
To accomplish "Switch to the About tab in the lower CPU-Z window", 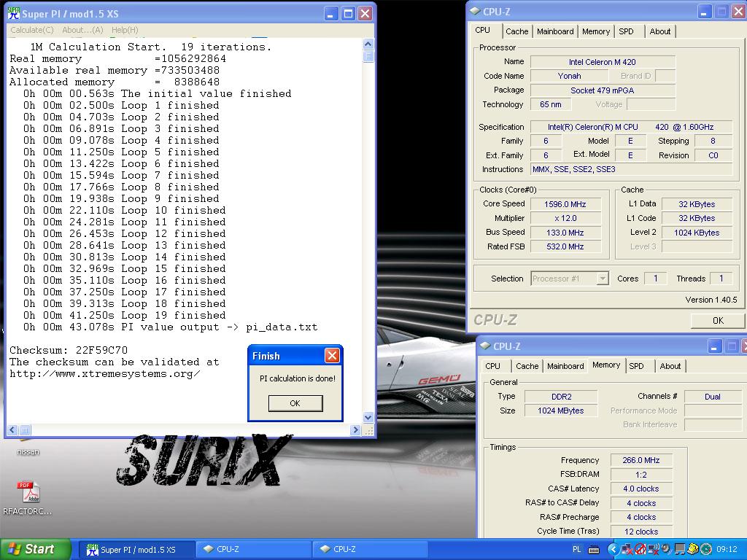I will tap(670, 366).
